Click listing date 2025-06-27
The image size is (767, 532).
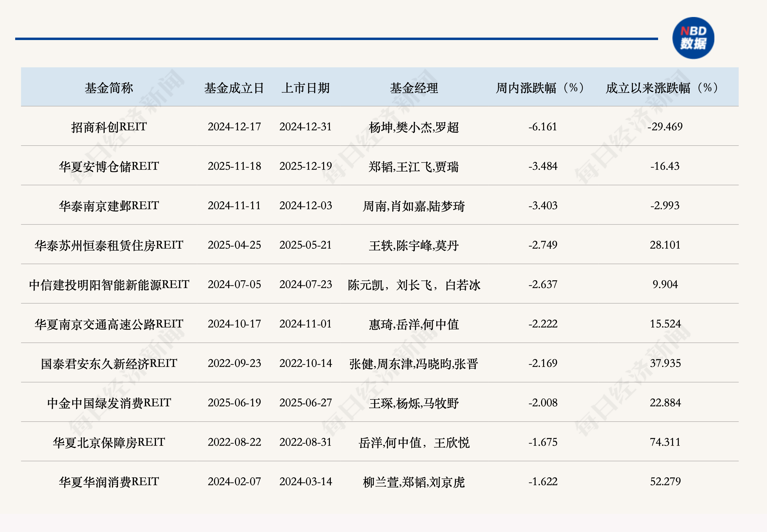coord(306,403)
